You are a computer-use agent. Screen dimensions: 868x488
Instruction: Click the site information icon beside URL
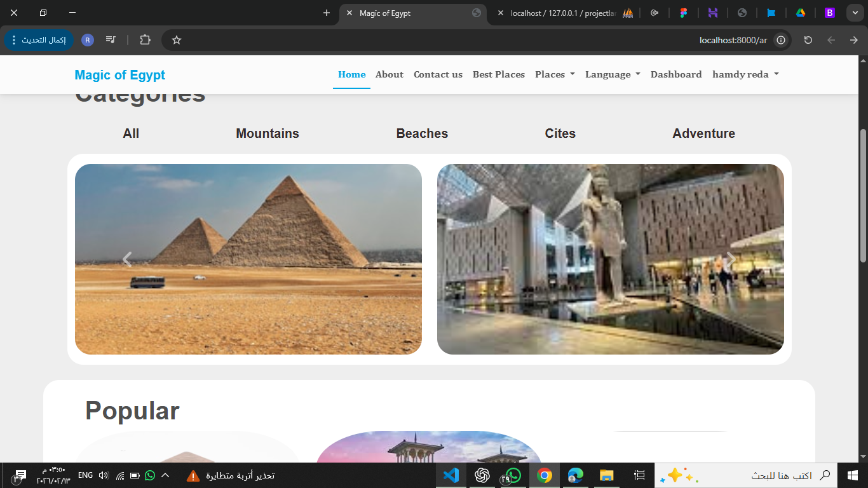pos(781,40)
